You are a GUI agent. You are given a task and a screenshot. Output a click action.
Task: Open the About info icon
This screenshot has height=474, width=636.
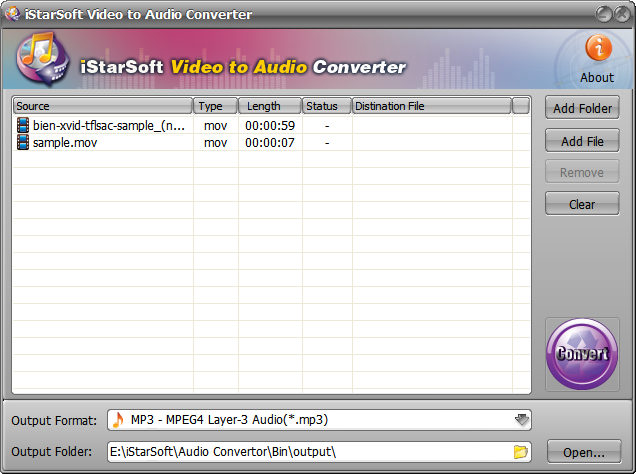pyautogui.click(x=598, y=48)
